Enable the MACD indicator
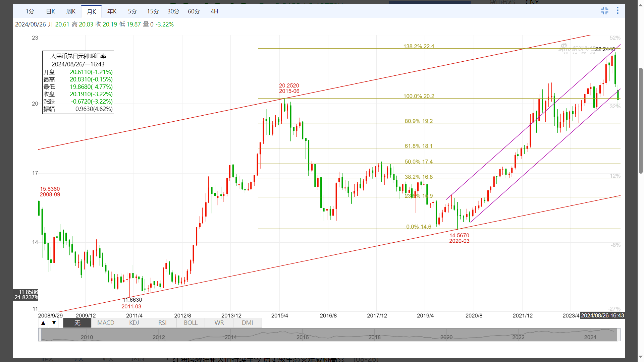The height and width of the screenshot is (362, 644). coord(106,323)
